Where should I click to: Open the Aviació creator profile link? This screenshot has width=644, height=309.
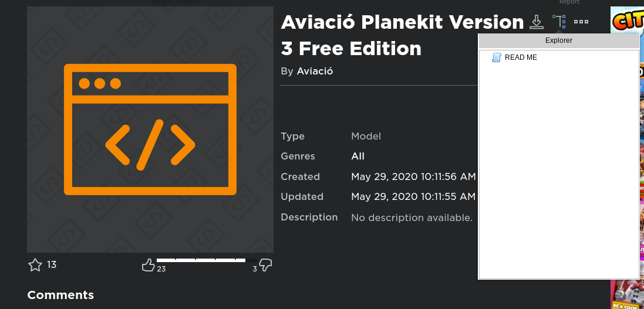[315, 71]
